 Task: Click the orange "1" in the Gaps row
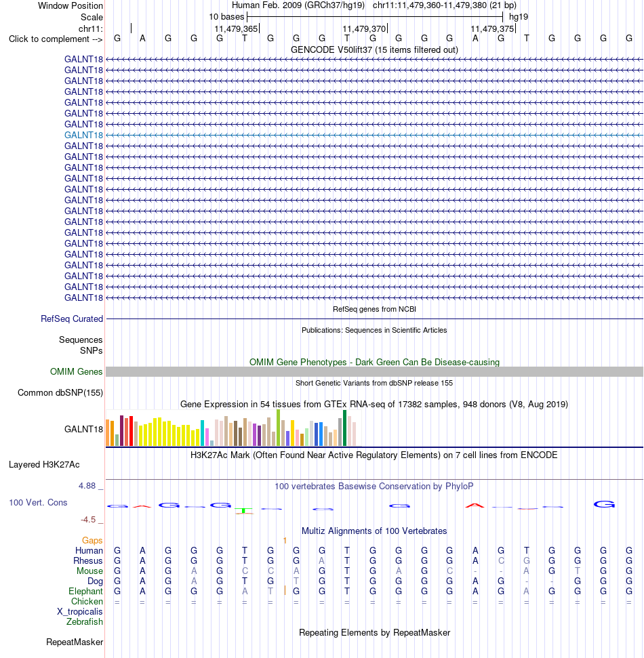pos(285,541)
